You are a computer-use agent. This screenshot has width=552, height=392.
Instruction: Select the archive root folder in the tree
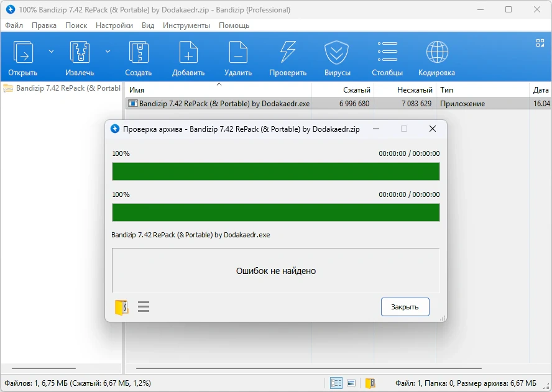pos(62,88)
